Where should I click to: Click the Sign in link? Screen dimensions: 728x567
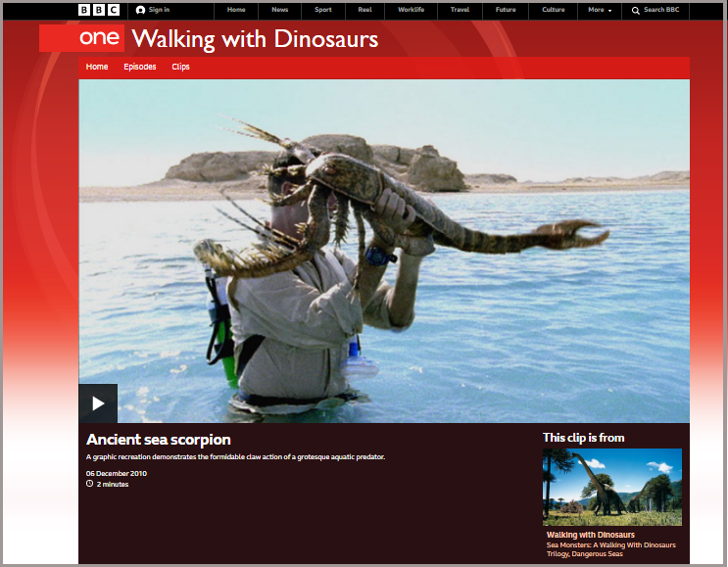(159, 10)
